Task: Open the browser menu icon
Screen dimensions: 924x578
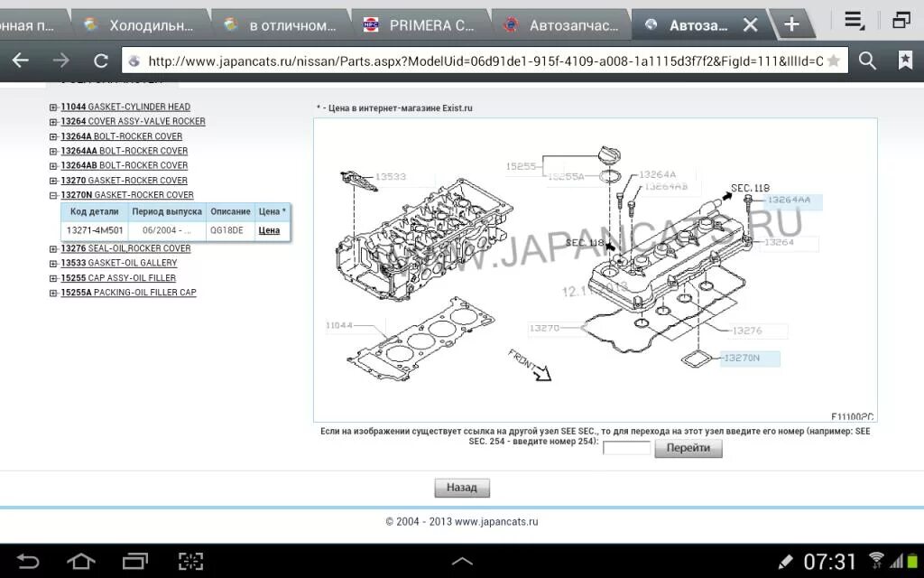Action: click(855, 22)
